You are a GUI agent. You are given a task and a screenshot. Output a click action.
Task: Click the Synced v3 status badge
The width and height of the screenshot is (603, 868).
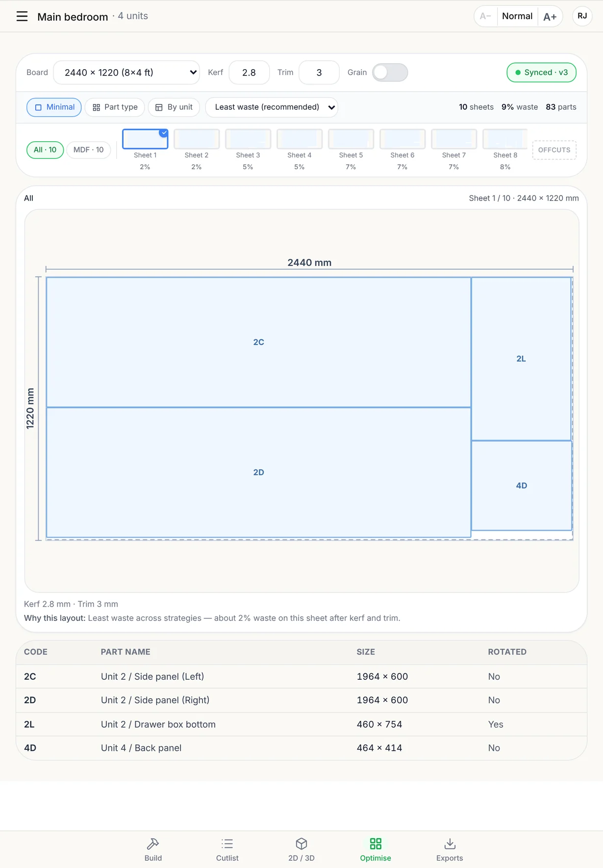click(x=541, y=73)
